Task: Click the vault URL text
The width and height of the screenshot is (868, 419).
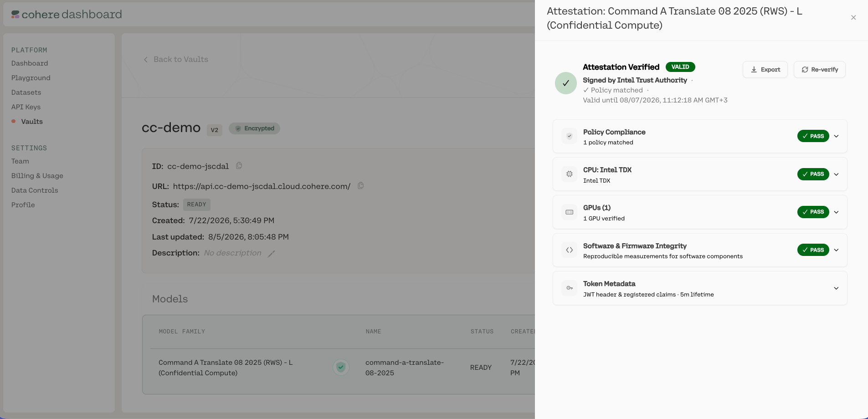Action: click(x=262, y=186)
